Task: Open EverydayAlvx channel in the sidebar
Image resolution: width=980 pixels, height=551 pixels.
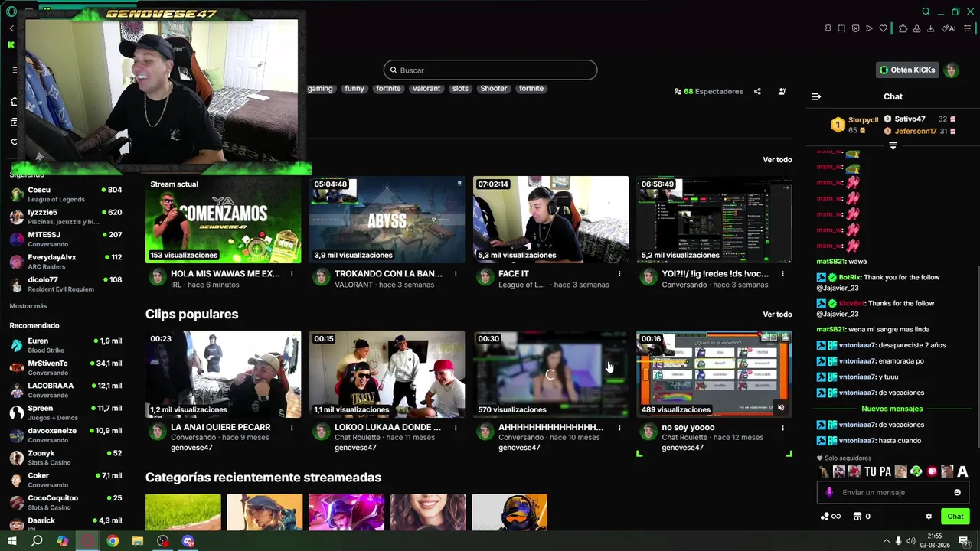Action: (x=66, y=262)
